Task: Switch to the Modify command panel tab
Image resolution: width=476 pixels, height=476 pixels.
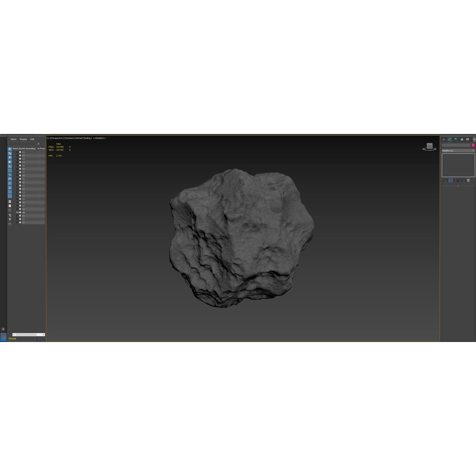Action: pos(450,139)
